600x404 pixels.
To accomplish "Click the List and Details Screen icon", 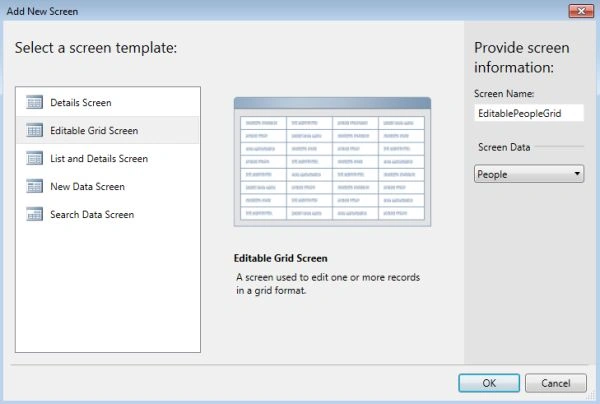I will (x=34, y=158).
